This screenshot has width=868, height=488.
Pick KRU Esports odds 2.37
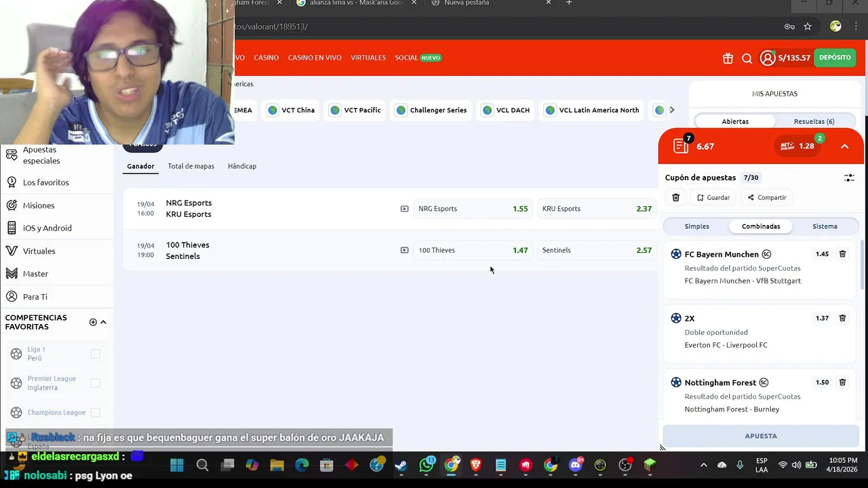597,209
